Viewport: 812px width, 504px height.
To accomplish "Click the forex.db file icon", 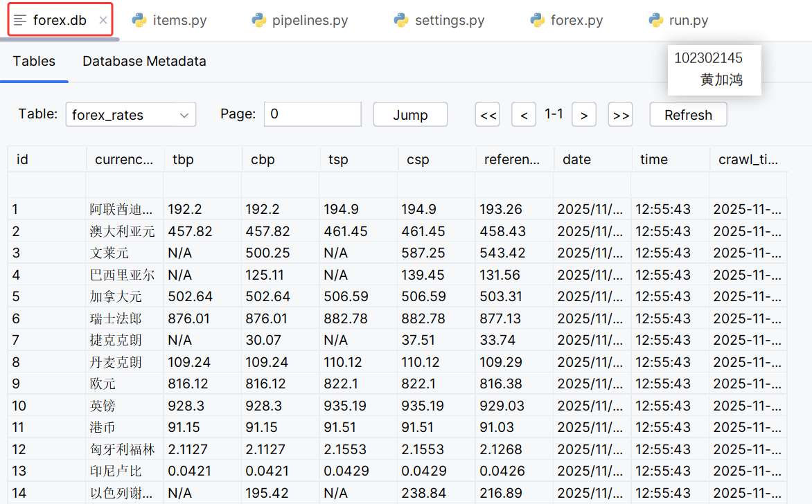I will tap(20, 20).
